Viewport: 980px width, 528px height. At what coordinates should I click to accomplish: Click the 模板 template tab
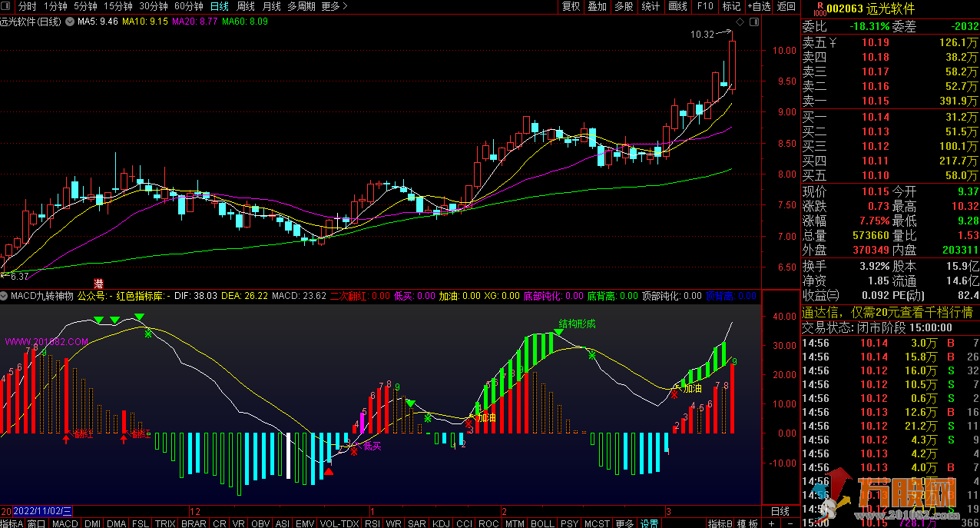(x=748, y=523)
